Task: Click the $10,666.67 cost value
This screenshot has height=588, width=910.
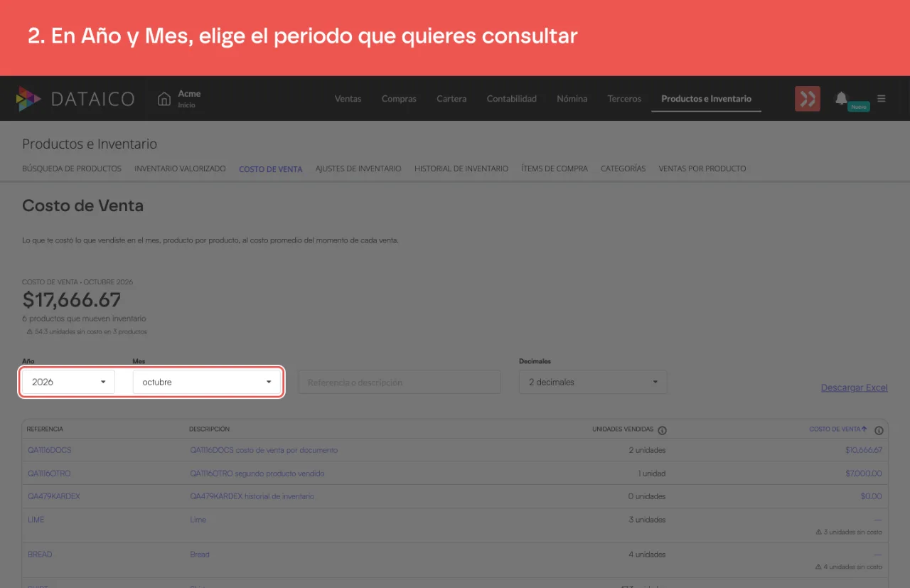Action: tap(864, 450)
